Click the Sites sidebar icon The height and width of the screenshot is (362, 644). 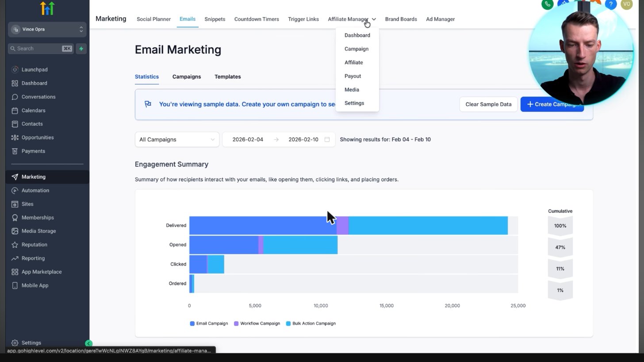pyautogui.click(x=15, y=204)
